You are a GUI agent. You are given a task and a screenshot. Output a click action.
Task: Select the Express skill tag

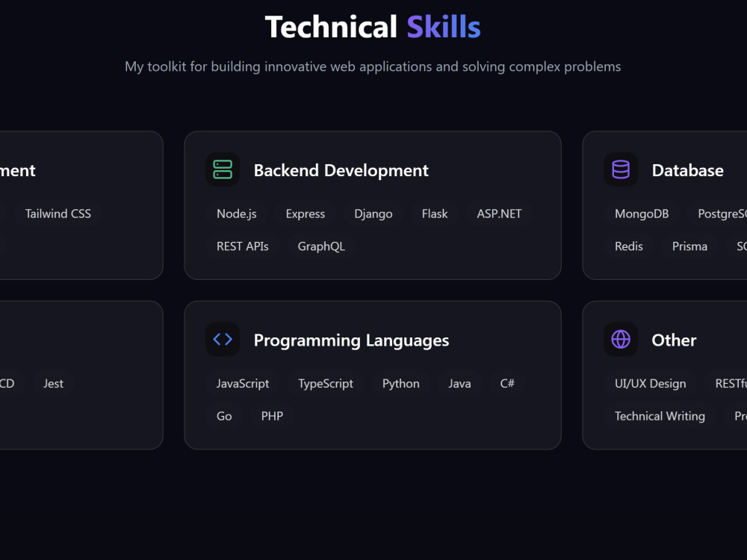point(306,214)
